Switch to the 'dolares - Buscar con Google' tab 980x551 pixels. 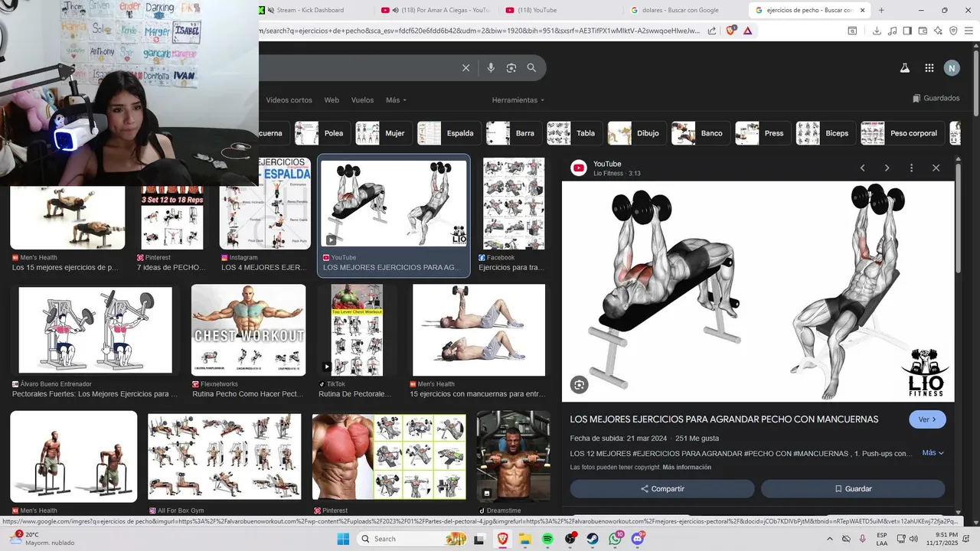681,10
